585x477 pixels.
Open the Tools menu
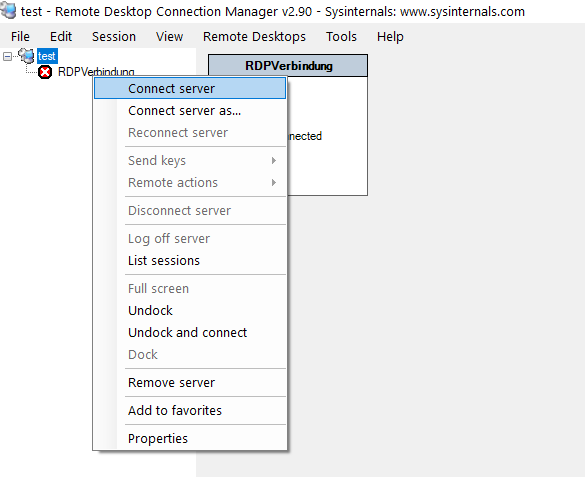pyautogui.click(x=341, y=37)
